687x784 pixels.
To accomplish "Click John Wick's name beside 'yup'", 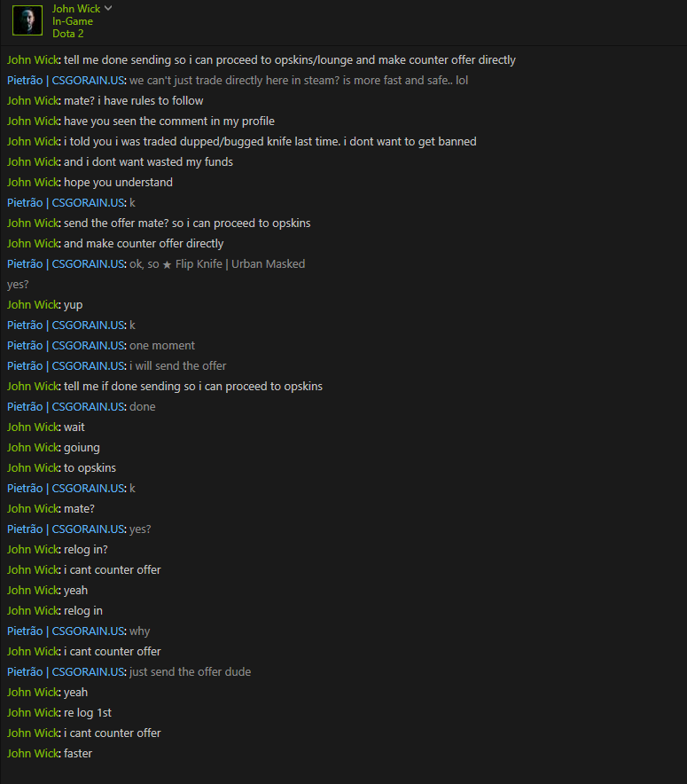I will pyautogui.click(x=33, y=305).
